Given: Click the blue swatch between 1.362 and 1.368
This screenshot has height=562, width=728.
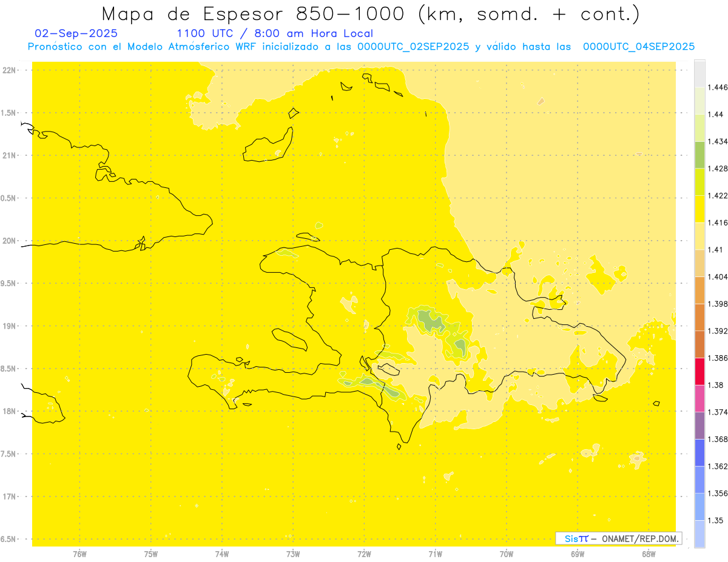Looking at the screenshot, I should (x=699, y=452).
